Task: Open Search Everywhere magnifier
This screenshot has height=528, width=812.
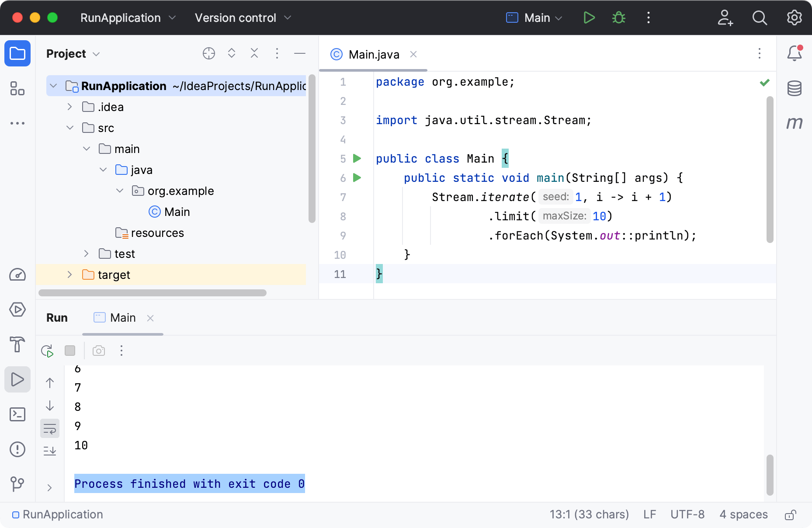Action: point(760,18)
